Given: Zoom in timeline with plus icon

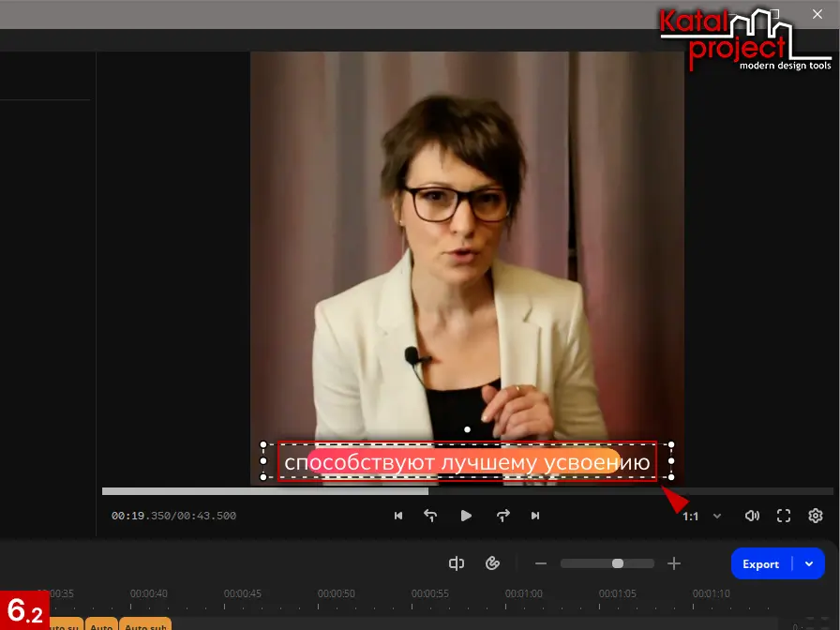Looking at the screenshot, I should (x=673, y=563).
